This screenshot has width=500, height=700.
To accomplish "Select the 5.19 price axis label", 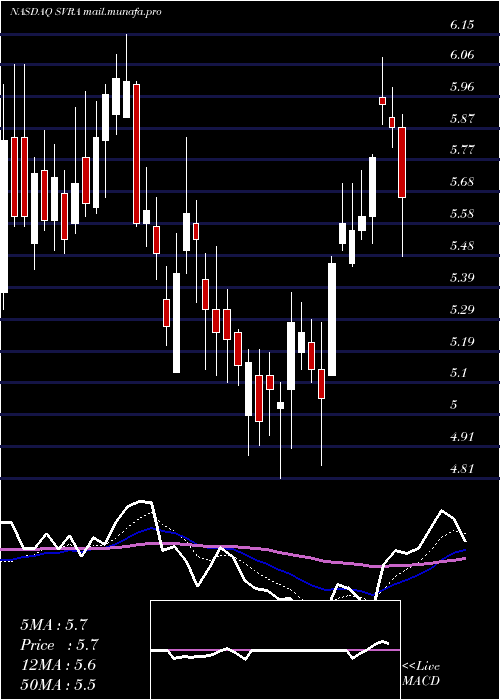I will 462,342.
